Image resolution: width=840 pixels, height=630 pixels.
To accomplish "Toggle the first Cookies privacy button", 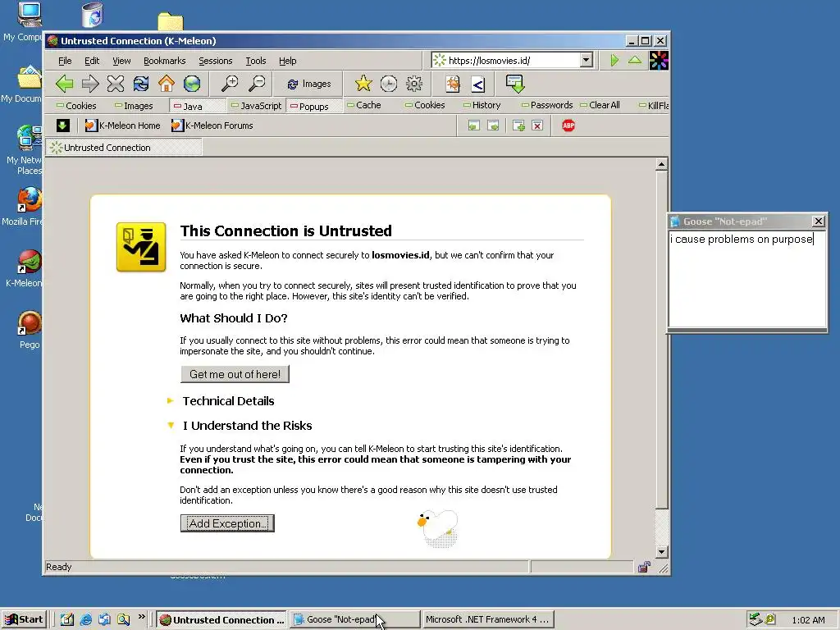I will [76, 106].
